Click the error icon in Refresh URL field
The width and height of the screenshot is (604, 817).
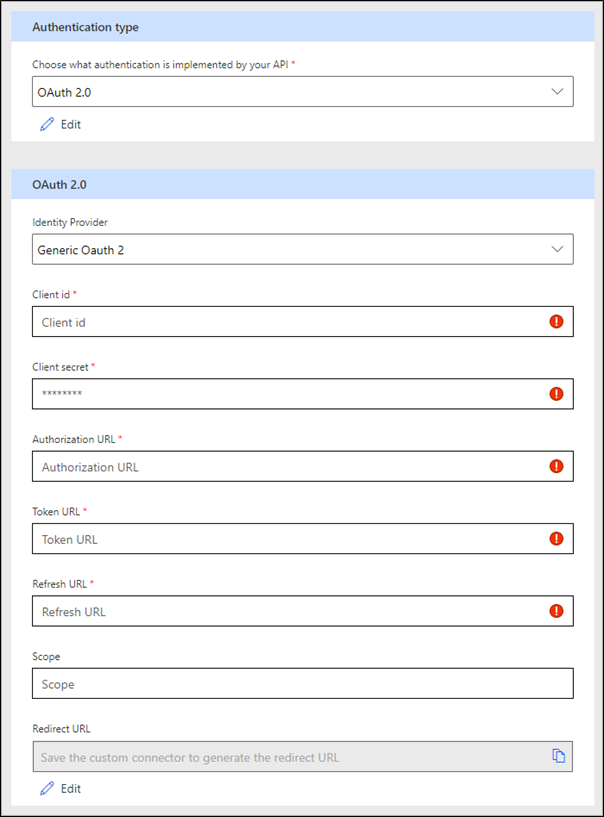[x=557, y=611]
